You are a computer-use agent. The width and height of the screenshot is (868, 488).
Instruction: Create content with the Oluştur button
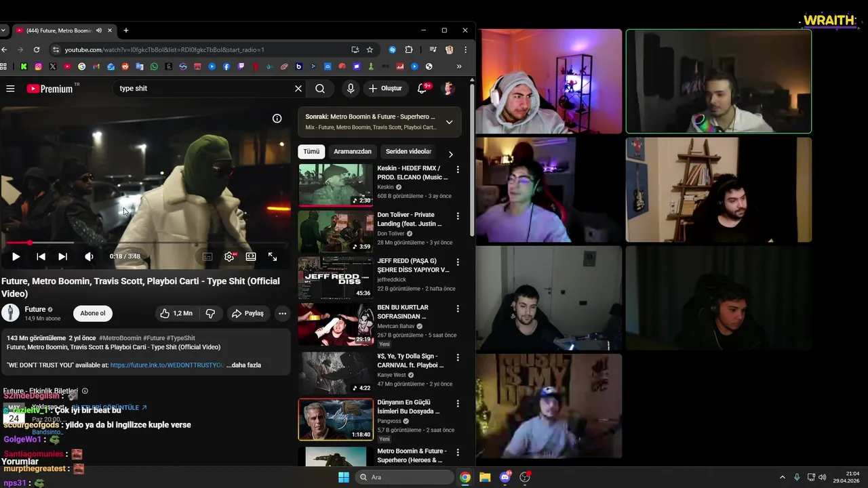pos(385,88)
